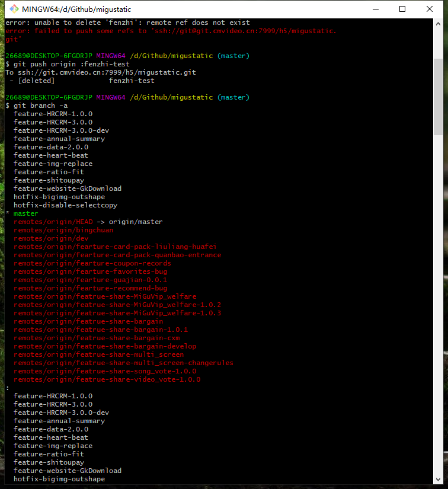Click 'featrue-share-video_vote-1.0.0' remote branch
The width and height of the screenshot is (448, 489).
pyautogui.click(x=107, y=379)
